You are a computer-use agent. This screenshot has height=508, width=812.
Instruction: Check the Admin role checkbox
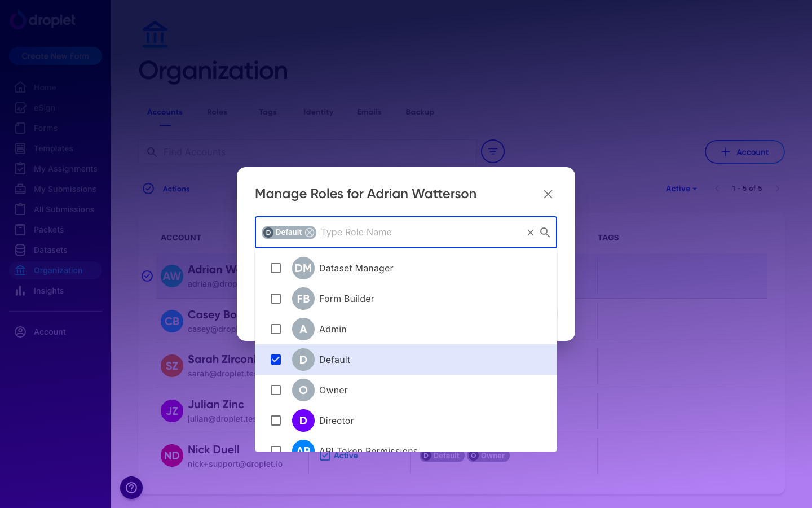(276, 329)
